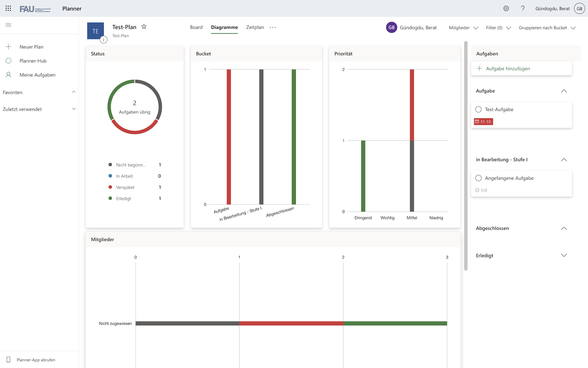The image size is (588, 368).
Task: Open the Filter (0) dropdown
Action: point(498,28)
